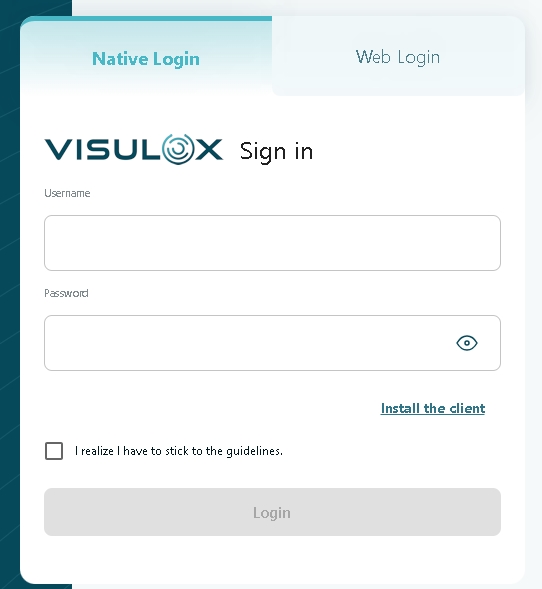This screenshot has height=589, width=542.
Task: Show password using the eye icon
Action: [x=467, y=343]
